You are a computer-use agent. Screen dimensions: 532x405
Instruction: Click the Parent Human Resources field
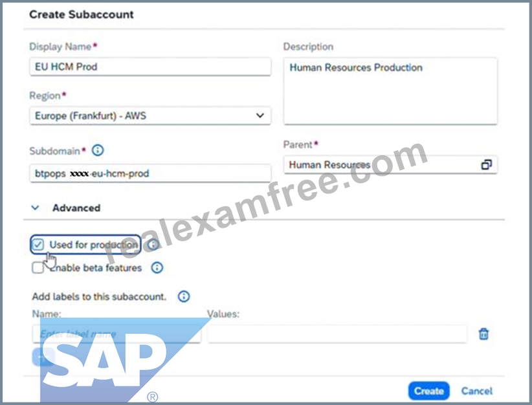click(390, 165)
